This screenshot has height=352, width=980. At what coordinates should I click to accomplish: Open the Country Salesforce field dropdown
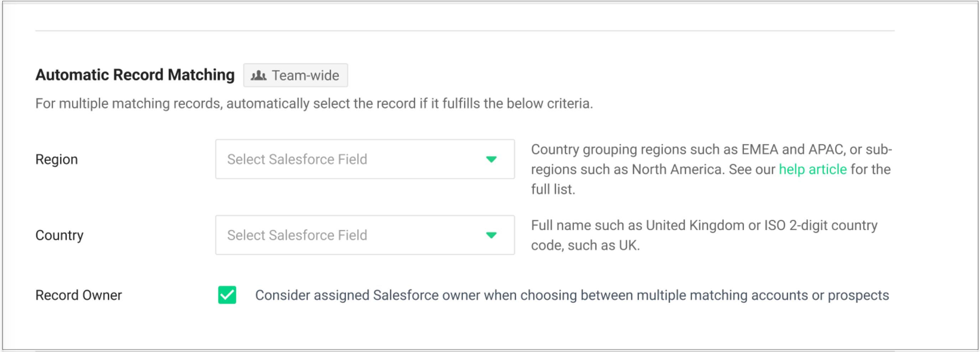click(x=365, y=235)
